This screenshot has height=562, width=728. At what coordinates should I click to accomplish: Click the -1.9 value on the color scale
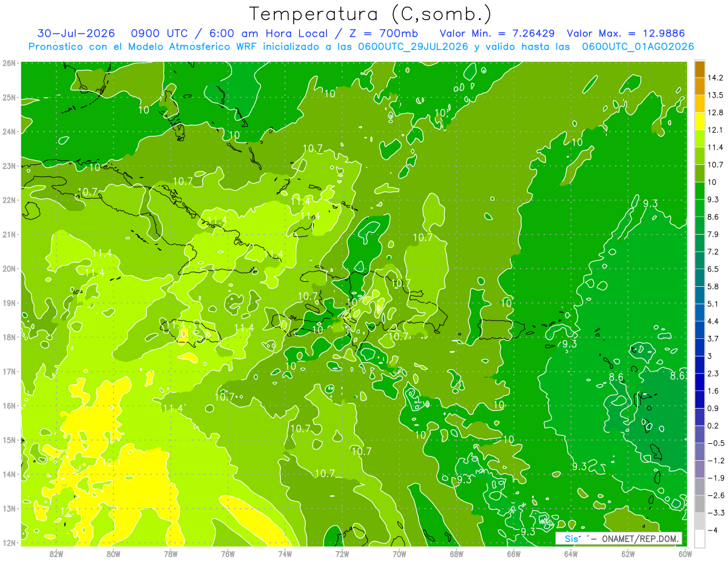[715, 478]
